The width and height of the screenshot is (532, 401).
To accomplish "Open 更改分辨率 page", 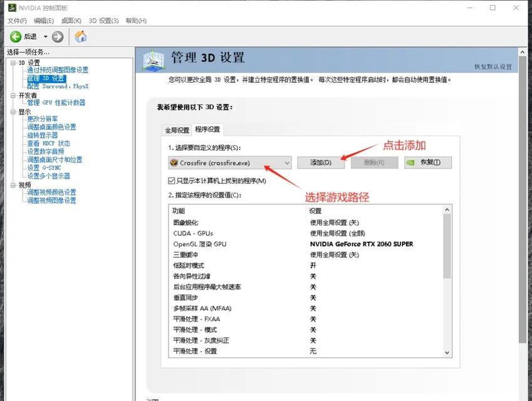I will click(43, 119).
